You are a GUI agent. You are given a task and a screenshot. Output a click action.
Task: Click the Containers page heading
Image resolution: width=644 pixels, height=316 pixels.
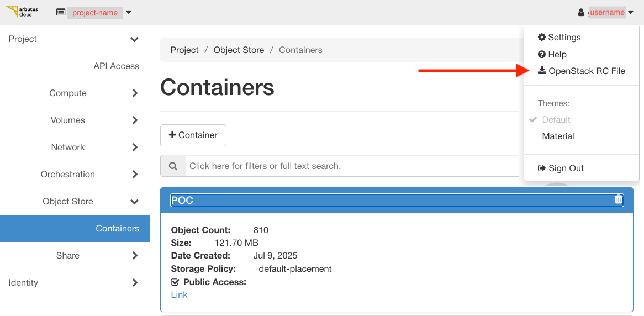(217, 87)
